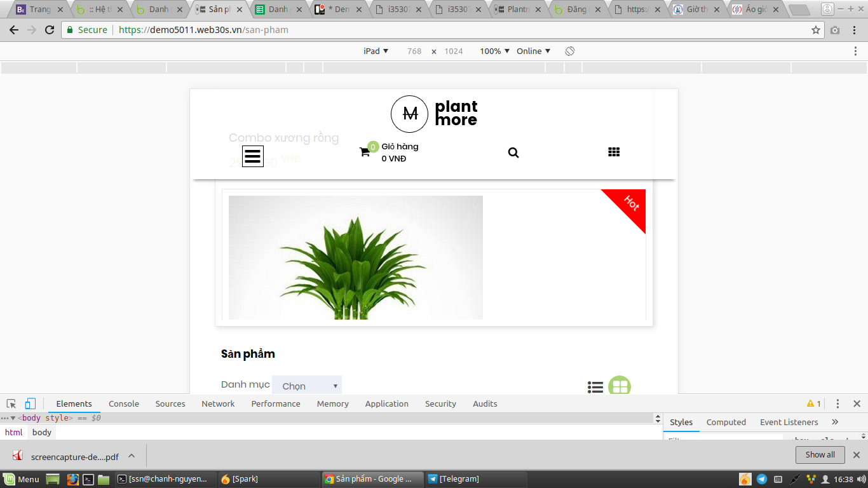Click the address bar URL
Viewport: 868px width, 488px height.
tap(203, 30)
